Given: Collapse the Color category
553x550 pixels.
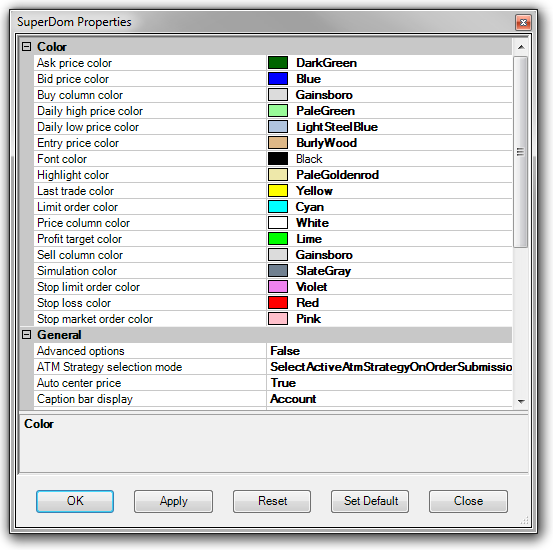Looking at the screenshot, I should (x=26, y=47).
